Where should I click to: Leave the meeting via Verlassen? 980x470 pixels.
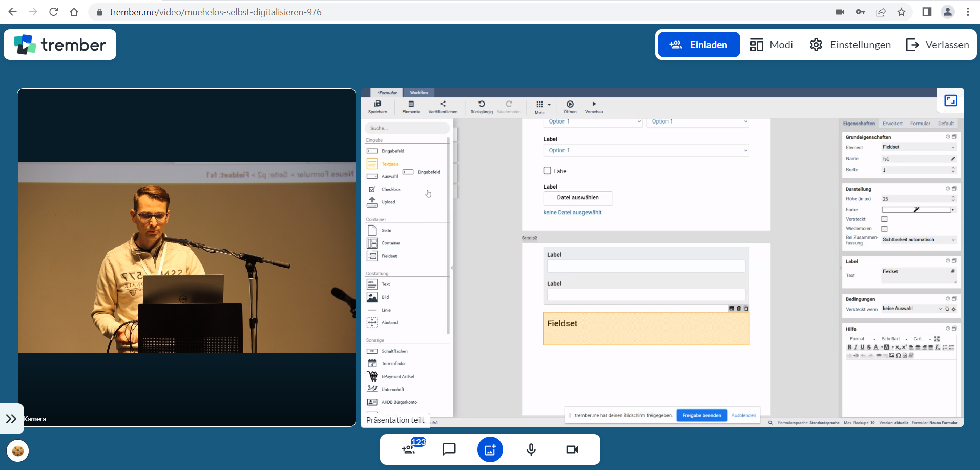(937, 45)
